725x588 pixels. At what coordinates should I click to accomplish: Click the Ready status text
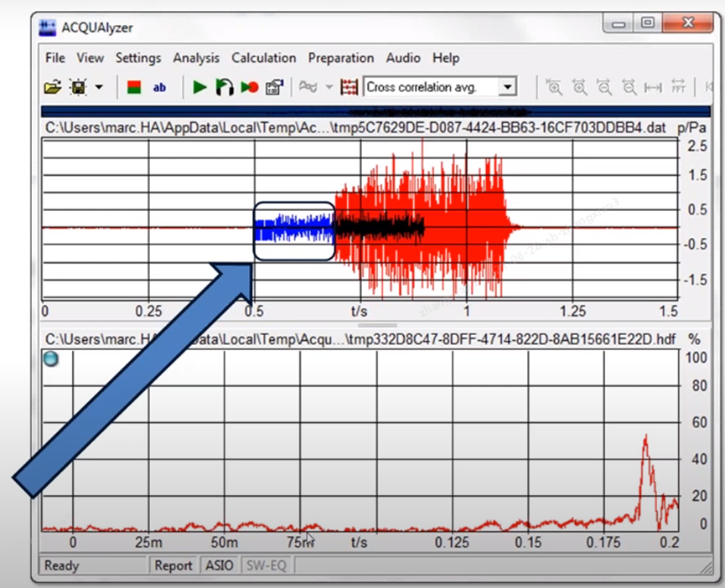coord(61,565)
